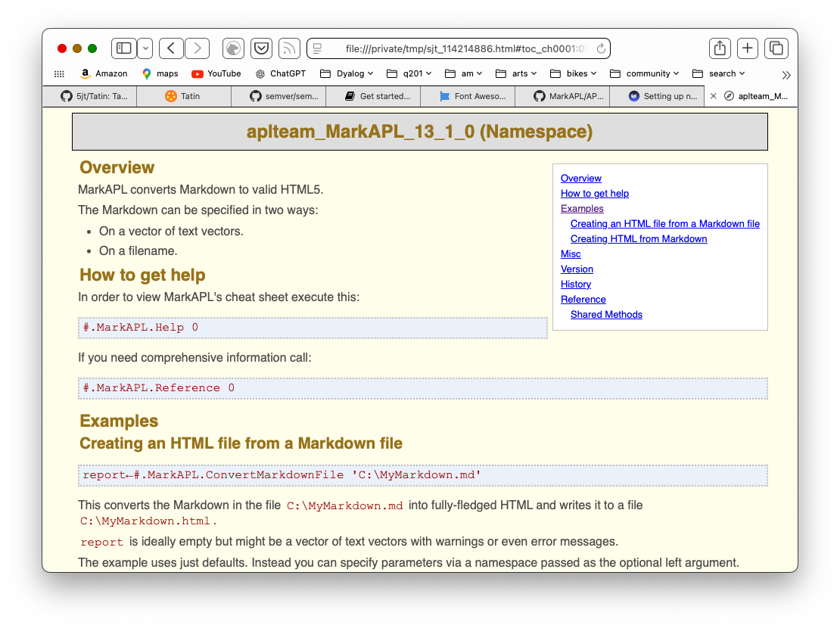Open the Share button

click(x=720, y=48)
